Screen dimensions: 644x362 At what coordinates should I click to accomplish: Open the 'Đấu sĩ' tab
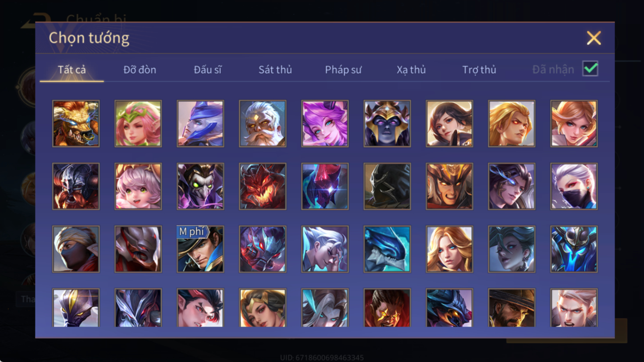pyautogui.click(x=207, y=69)
